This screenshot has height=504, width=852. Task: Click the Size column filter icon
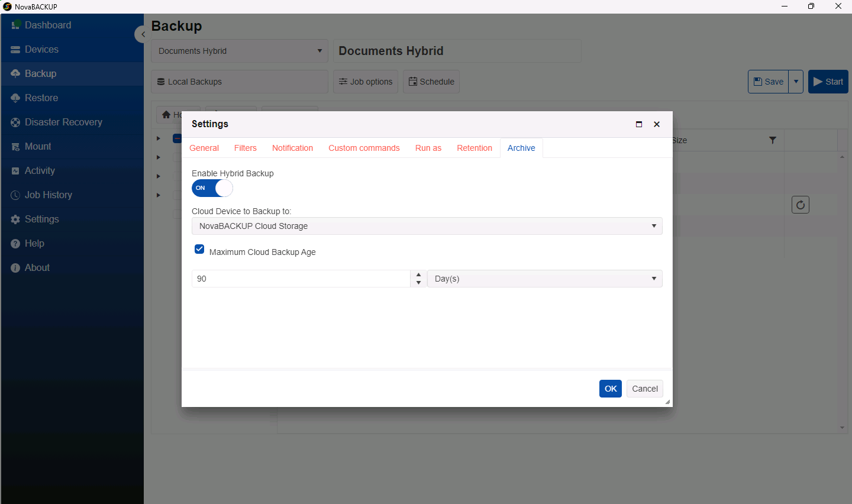click(x=773, y=140)
